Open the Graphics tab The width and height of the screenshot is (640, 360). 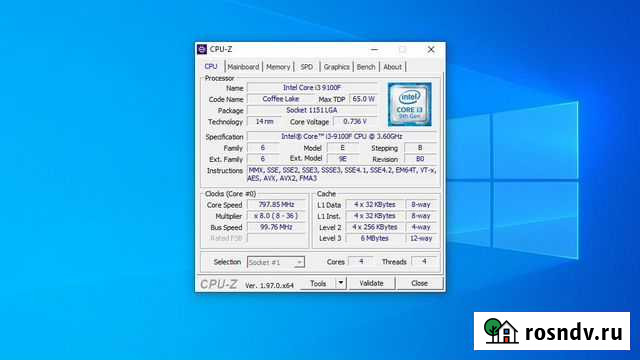pyautogui.click(x=336, y=67)
